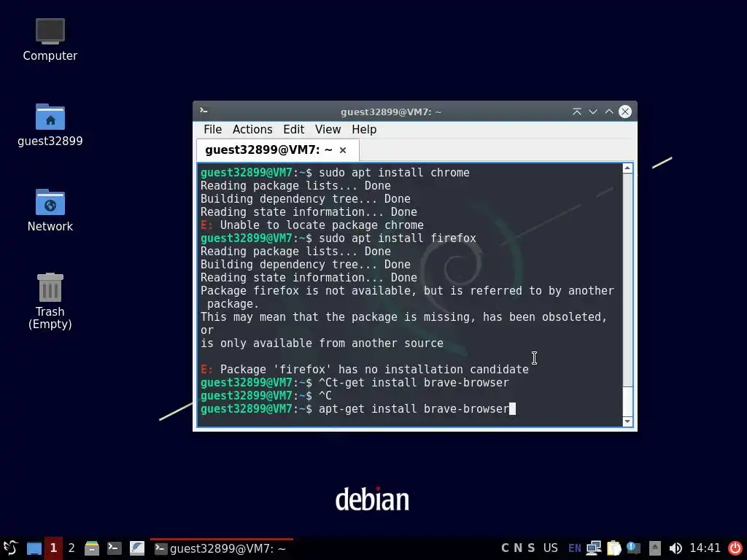Click the Caps Lock C indicator
Screen dimensions: 747x560
505,548
